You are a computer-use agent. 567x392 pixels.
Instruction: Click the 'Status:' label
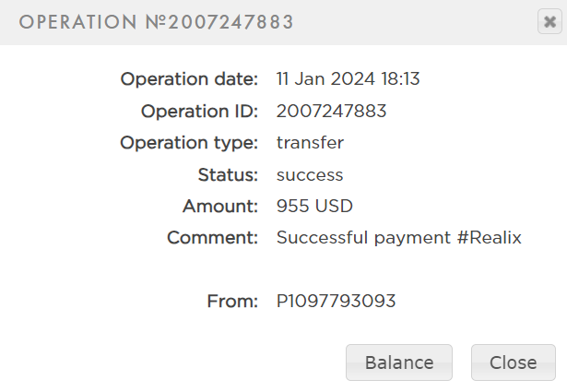pos(228,175)
